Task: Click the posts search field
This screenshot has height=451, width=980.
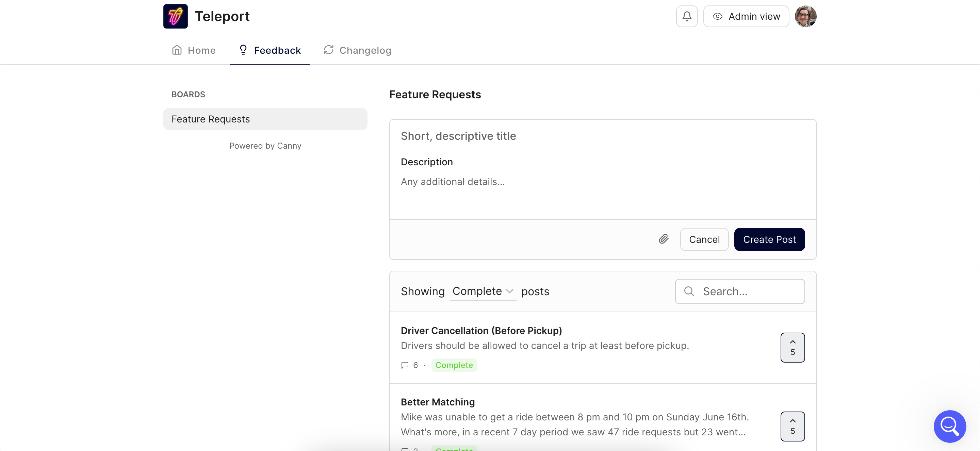Action: point(740,291)
